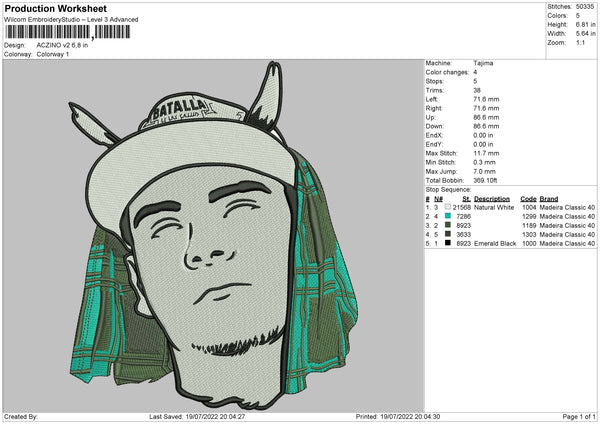The width and height of the screenshot is (600, 424).
Task: Click the 'Description' column header
Action: (492, 199)
